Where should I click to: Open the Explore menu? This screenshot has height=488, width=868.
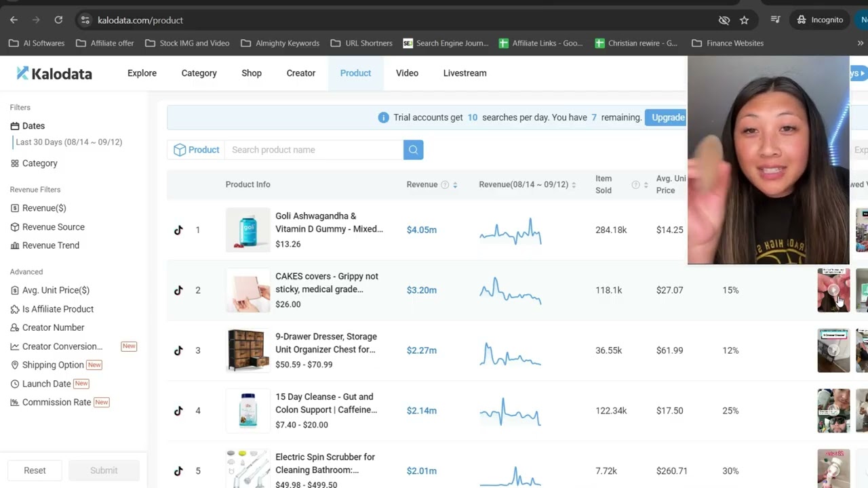(x=142, y=73)
